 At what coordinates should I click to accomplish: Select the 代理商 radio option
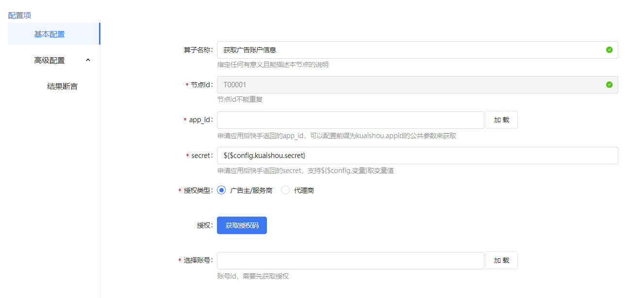pos(285,190)
